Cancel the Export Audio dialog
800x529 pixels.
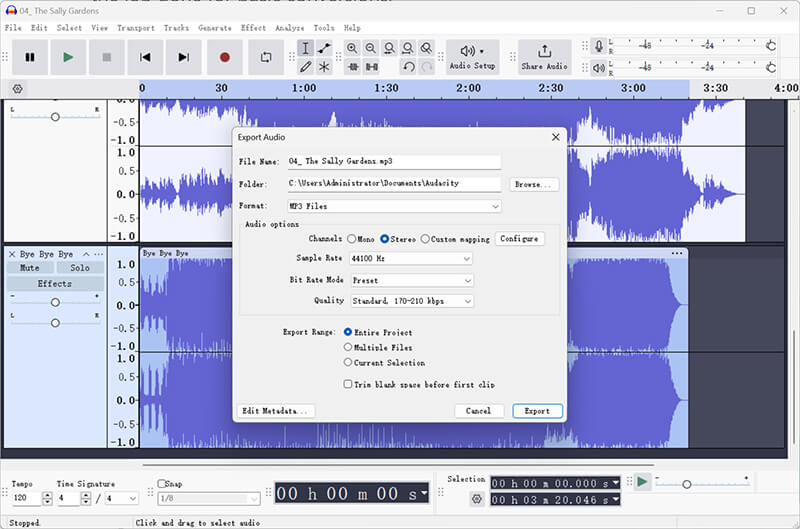pos(479,411)
